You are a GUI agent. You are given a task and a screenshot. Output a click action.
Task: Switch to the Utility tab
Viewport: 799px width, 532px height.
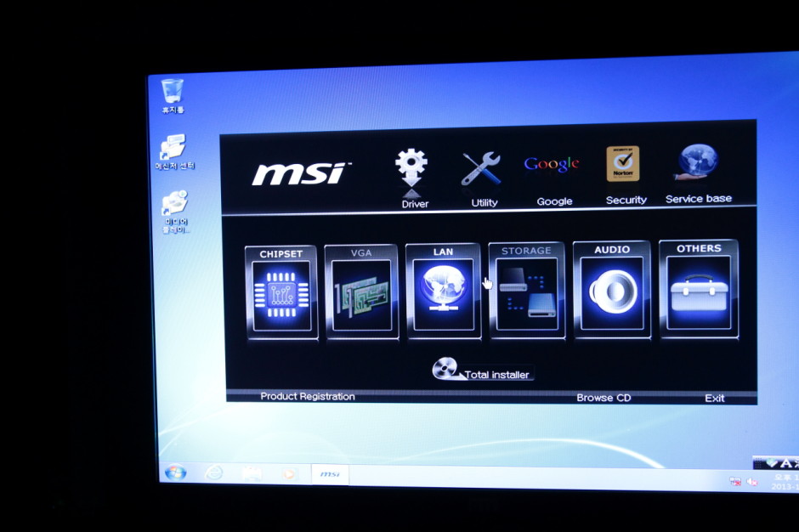482,177
